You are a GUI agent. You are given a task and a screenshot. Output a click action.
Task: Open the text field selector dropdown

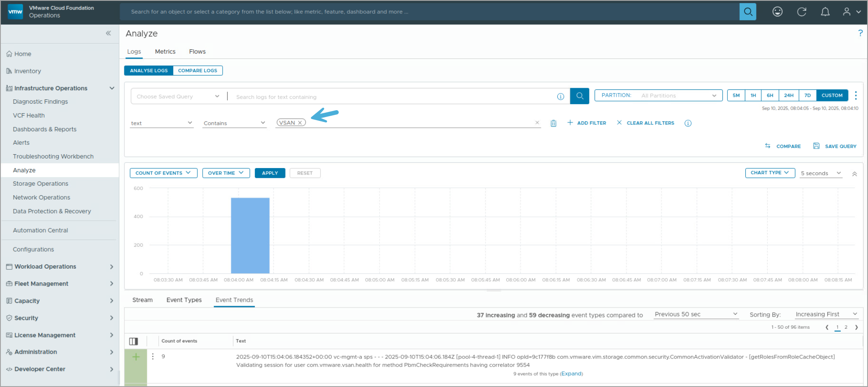click(x=162, y=123)
